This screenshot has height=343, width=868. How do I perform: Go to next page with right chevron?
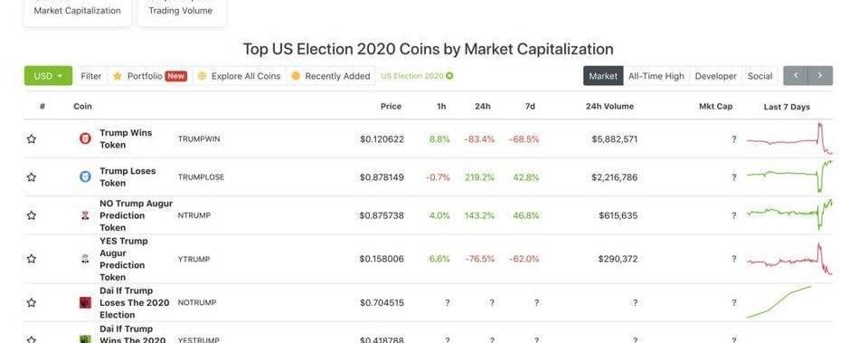point(820,76)
